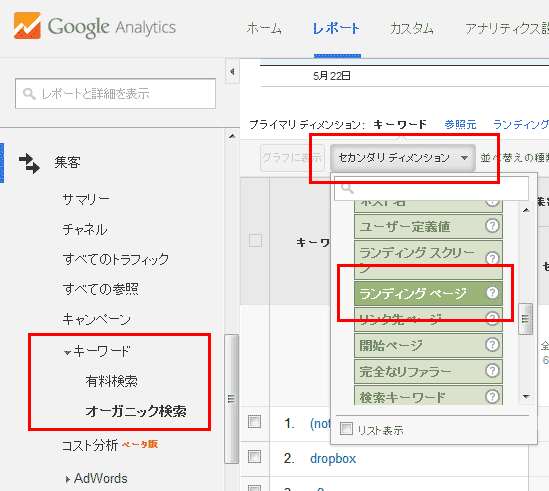The image size is (549, 491).
Task: Select ユーザー定義値 dimension option
Action: pyautogui.click(x=428, y=227)
